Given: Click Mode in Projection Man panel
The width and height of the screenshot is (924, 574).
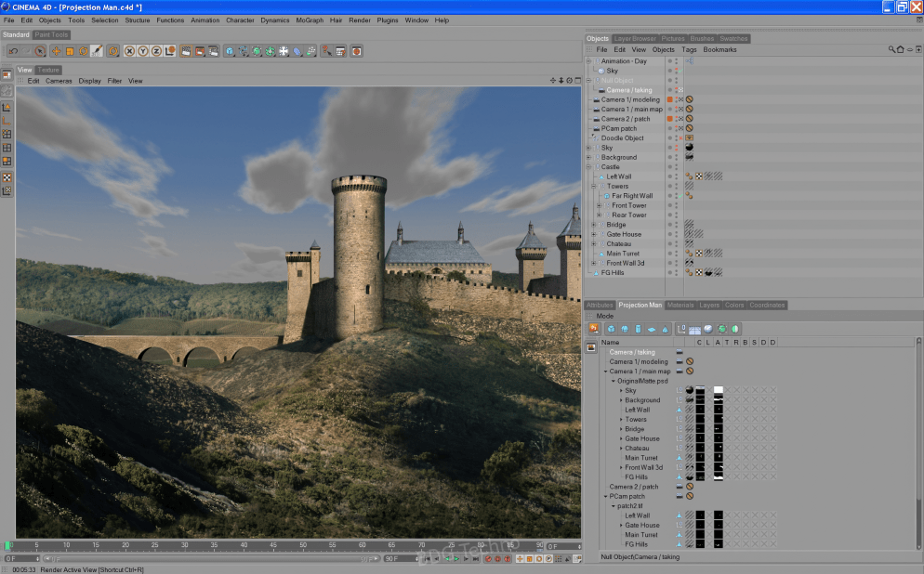Looking at the screenshot, I should [x=604, y=316].
